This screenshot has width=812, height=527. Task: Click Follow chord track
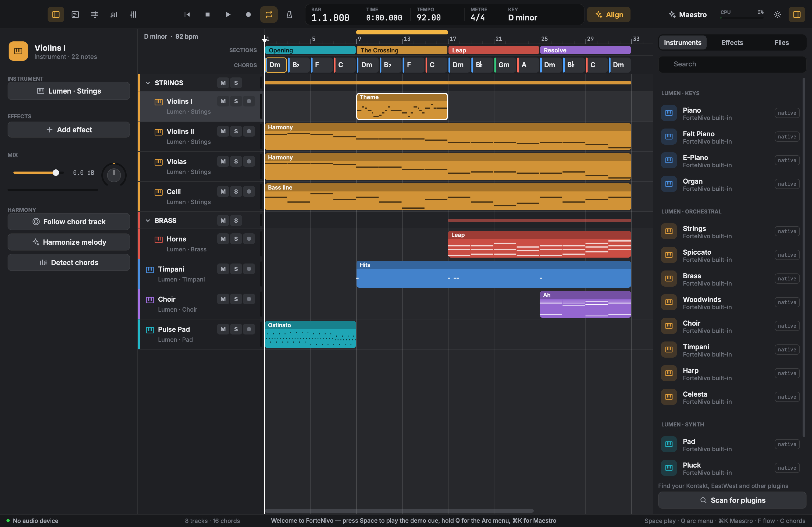[x=69, y=222]
